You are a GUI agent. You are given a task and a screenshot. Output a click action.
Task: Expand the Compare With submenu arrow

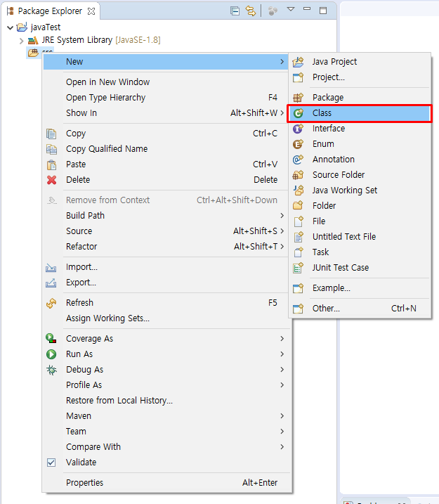[x=282, y=447]
